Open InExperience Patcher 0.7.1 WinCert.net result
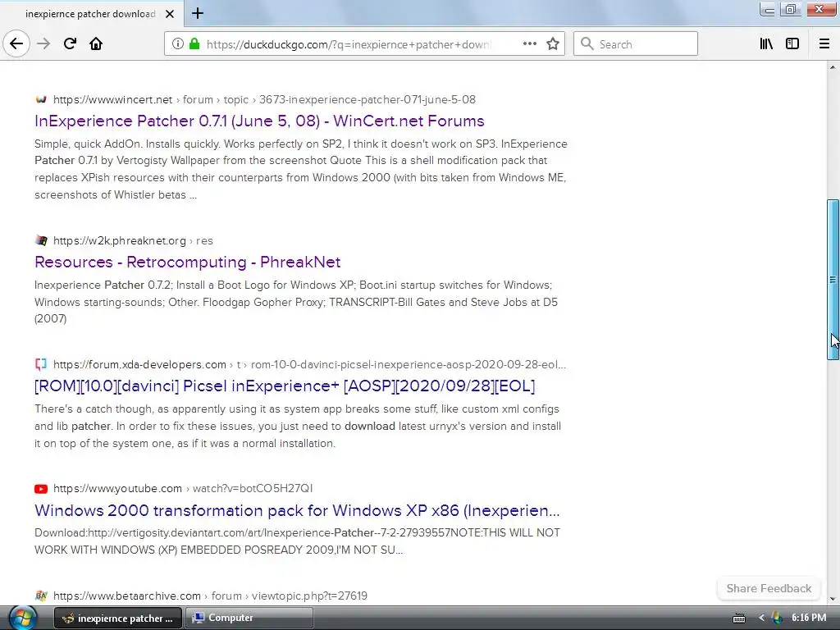Viewport: 840px width, 630px height. 259,121
